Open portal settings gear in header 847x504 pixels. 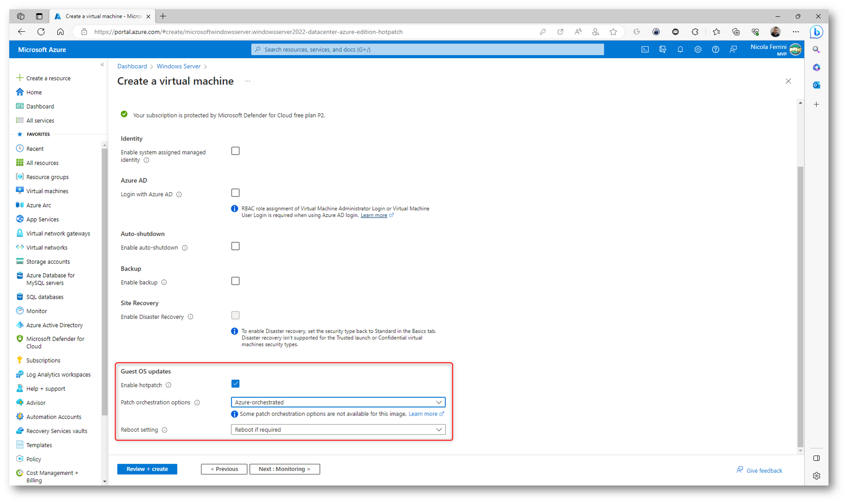click(x=698, y=50)
